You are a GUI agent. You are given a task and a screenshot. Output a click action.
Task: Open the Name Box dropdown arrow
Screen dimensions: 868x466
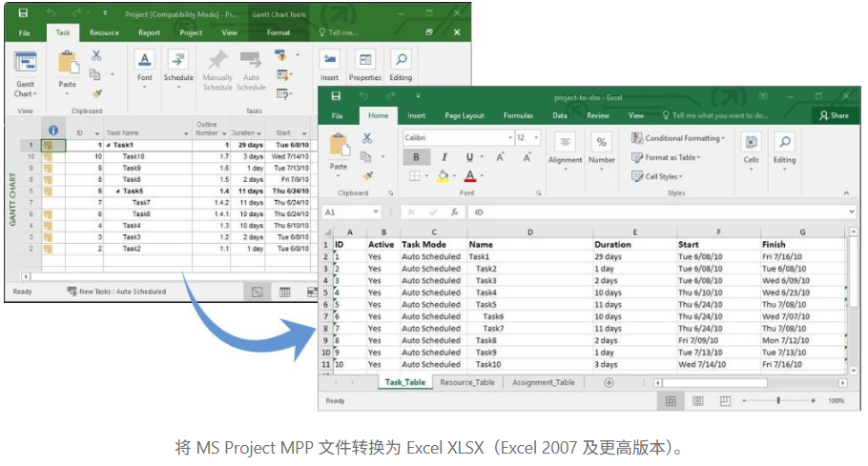click(377, 213)
